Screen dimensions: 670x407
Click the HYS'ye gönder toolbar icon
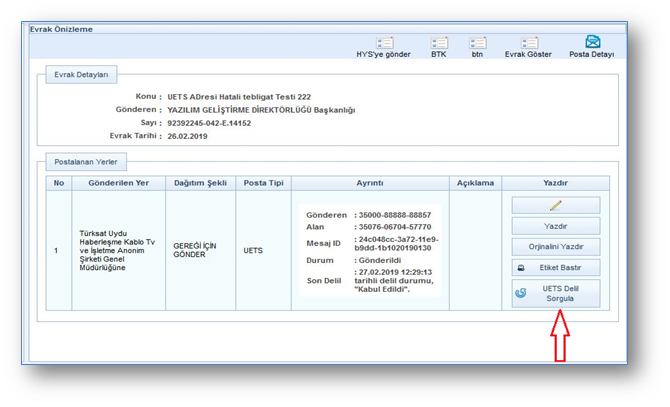coord(384,43)
